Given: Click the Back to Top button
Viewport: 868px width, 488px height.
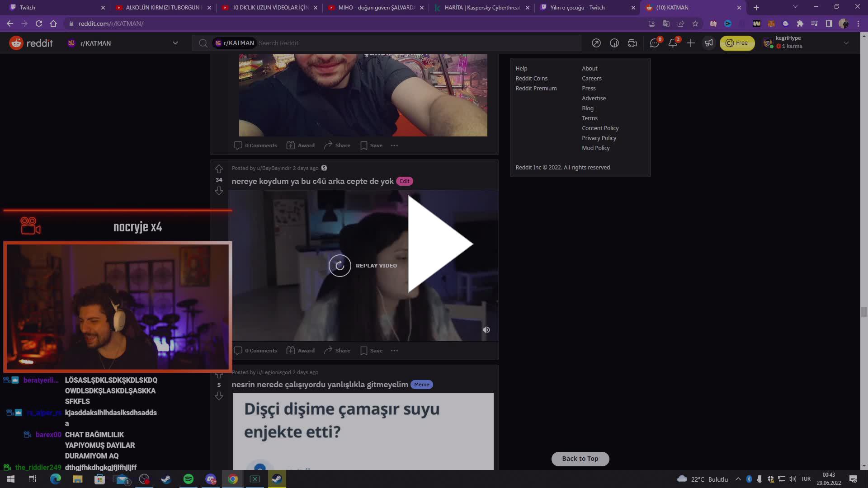Looking at the screenshot, I should click(580, 459).
